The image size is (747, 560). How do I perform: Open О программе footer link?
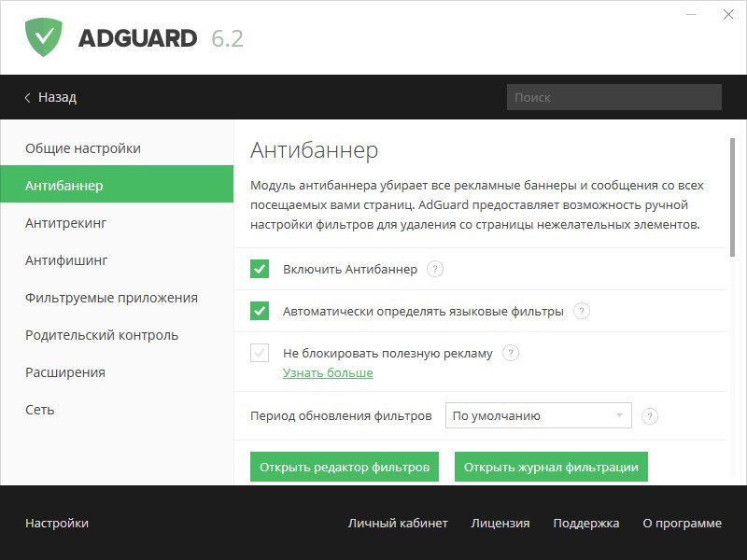683,523
